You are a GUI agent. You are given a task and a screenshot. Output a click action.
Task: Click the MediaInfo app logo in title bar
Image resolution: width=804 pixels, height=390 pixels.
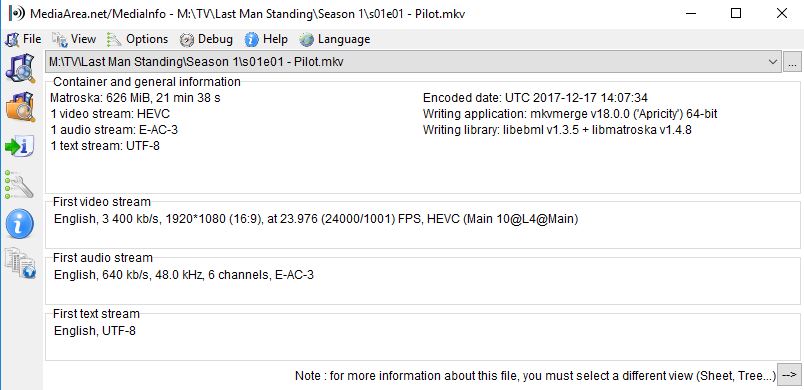16,13
